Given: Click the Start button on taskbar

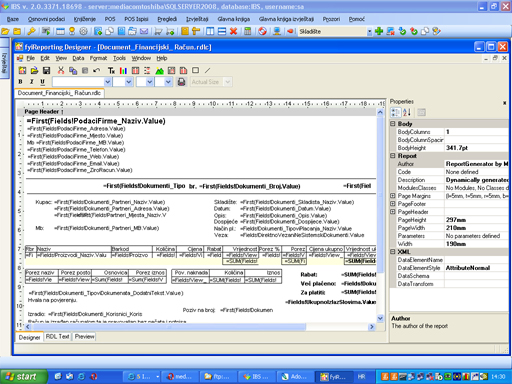Looking at the screenshot, I should tap(23, 377).
